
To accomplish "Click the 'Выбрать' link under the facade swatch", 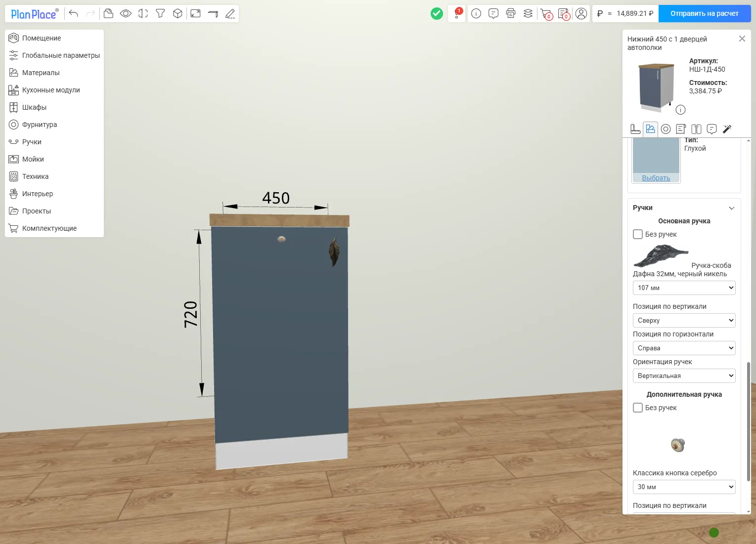I will (x=656, y=178).
